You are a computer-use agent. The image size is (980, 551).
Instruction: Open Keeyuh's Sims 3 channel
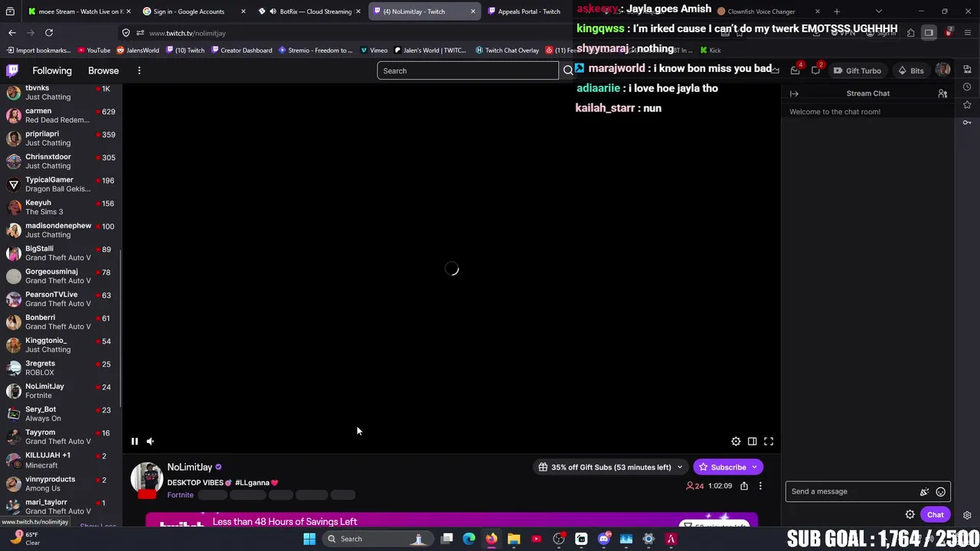(x=61, y=207)
